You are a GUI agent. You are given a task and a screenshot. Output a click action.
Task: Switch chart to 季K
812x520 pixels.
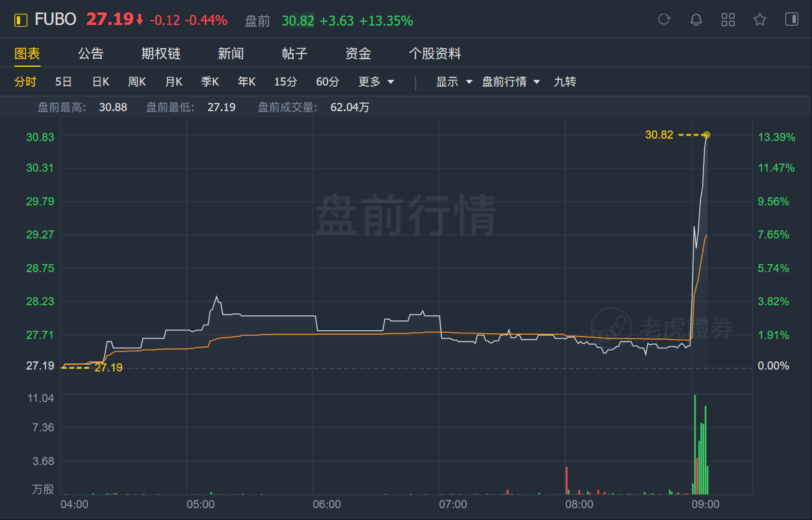(210, 82)
